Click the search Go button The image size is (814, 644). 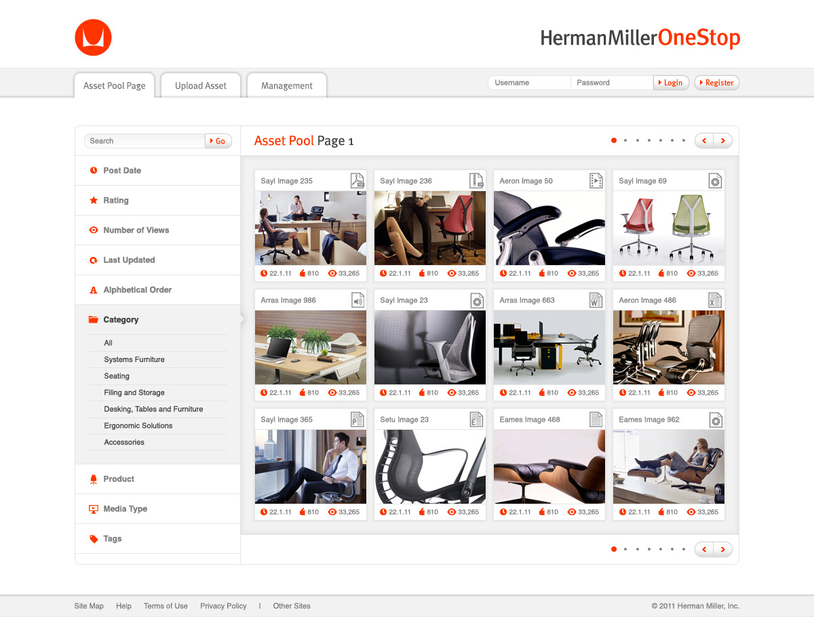click(218, 141)
